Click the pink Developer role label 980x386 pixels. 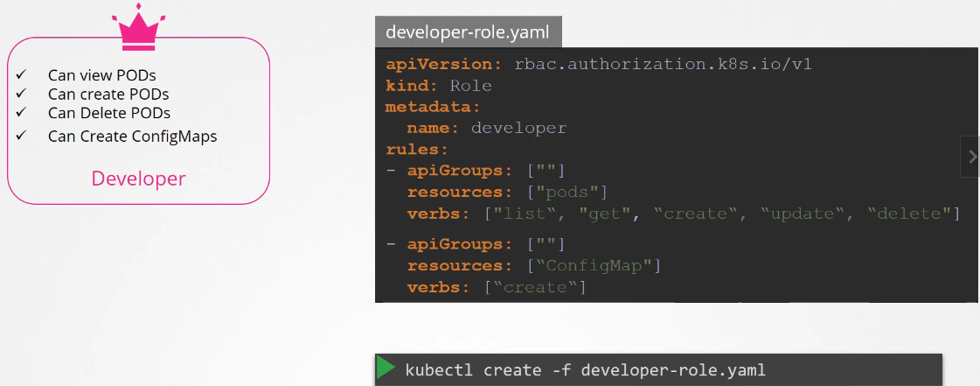point(138,179)
